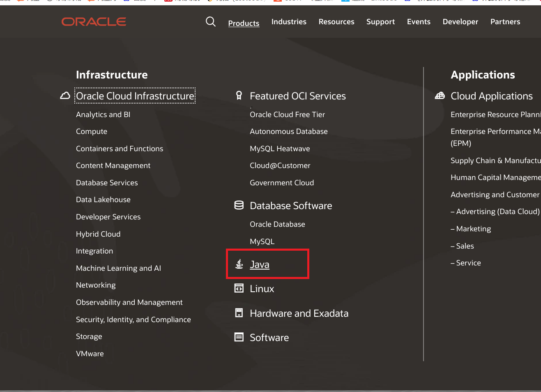Screen dimensions: 541x392
Task: Click the Linux code window icon
Action: pyautogui.click(x=239, y=288)
